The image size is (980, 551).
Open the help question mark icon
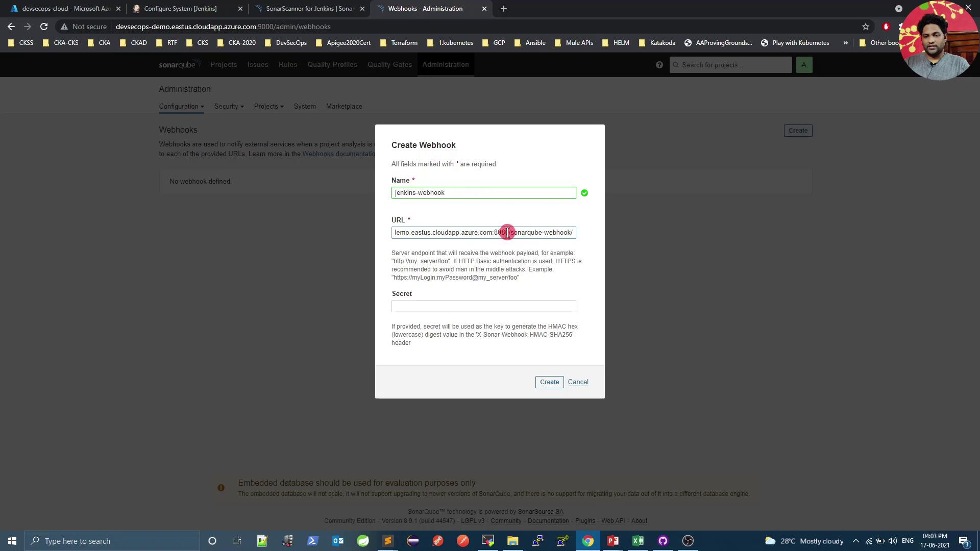[659, 65]
